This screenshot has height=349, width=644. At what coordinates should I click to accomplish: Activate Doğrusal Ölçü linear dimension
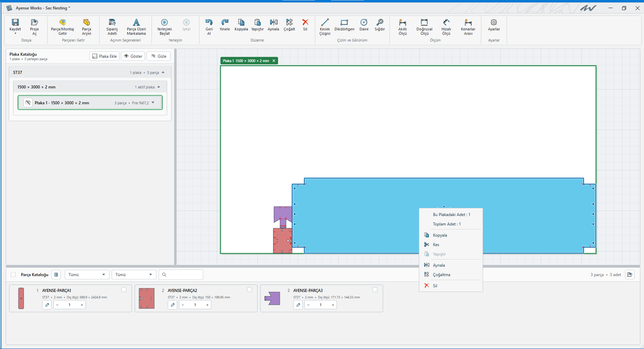pyautogui.click(x=424, y=27)
